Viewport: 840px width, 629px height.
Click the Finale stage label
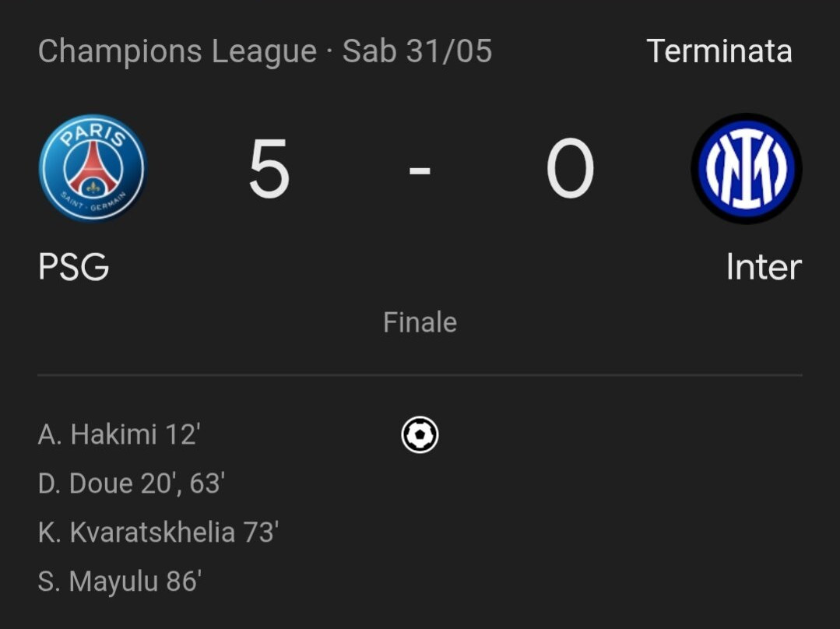click(420, 322)
